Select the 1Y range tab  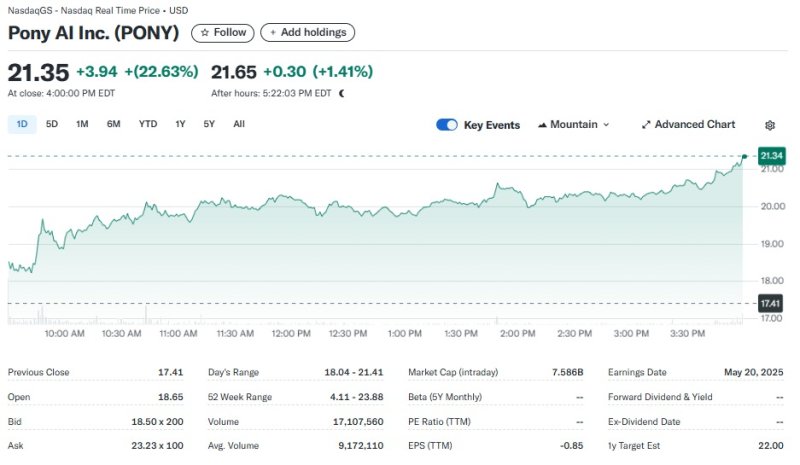[180, 124]
